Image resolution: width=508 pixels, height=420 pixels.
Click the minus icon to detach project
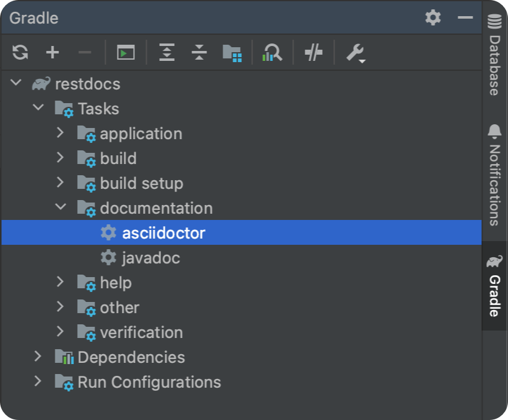85,52
